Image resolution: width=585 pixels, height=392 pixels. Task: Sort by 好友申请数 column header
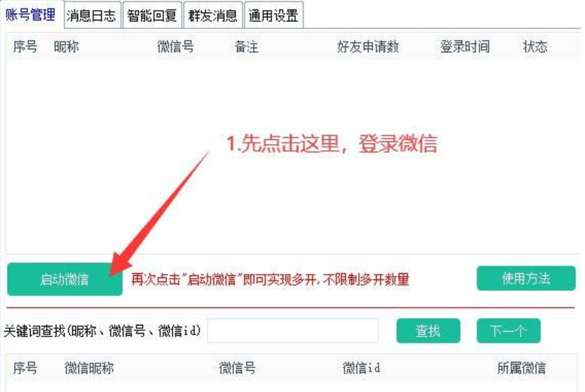(368, 47)
